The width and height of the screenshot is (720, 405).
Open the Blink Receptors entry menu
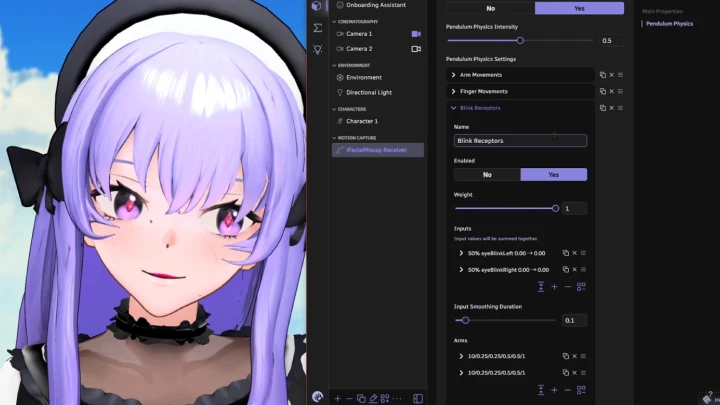(x=620, y=108)
